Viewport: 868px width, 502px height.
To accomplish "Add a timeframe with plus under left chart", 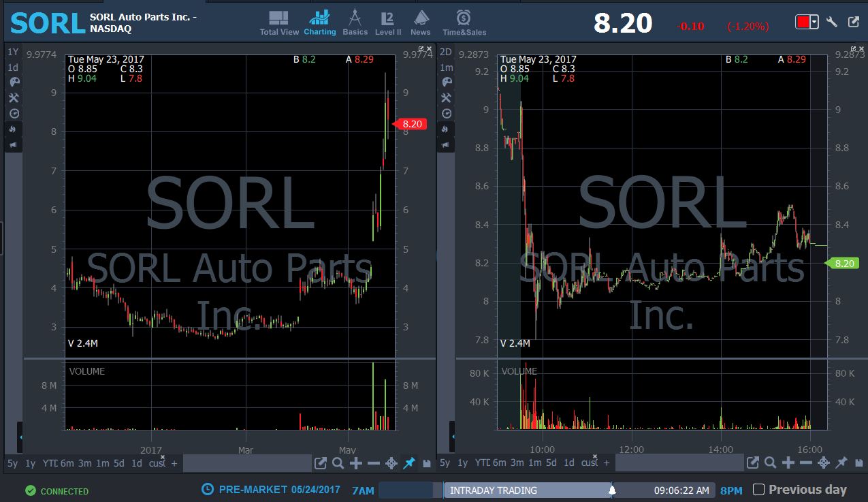I will pos(174,463).
